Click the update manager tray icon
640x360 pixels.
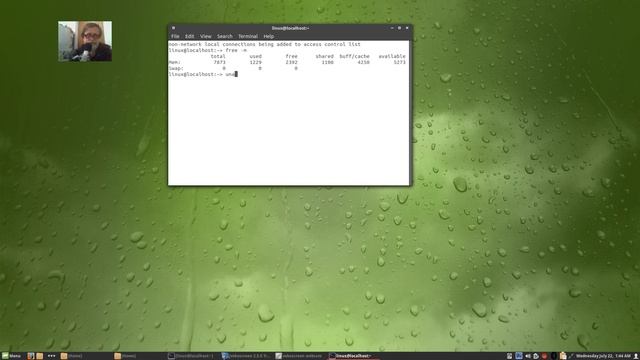click(536, 356)
